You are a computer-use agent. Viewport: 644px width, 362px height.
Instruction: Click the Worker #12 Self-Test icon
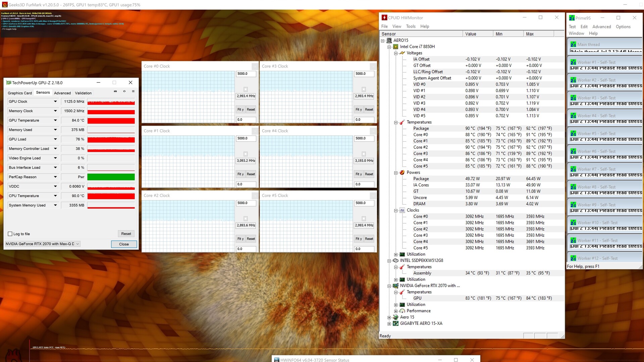573,258
